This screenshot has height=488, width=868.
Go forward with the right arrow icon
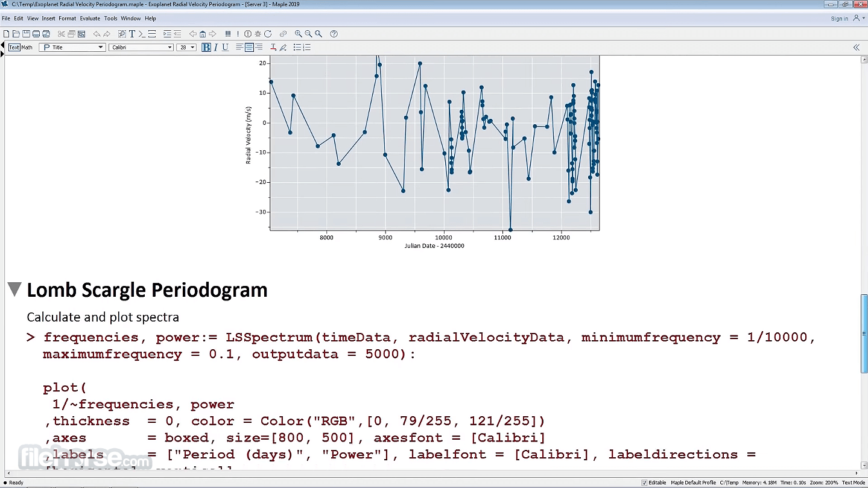(x=212, y=34)
